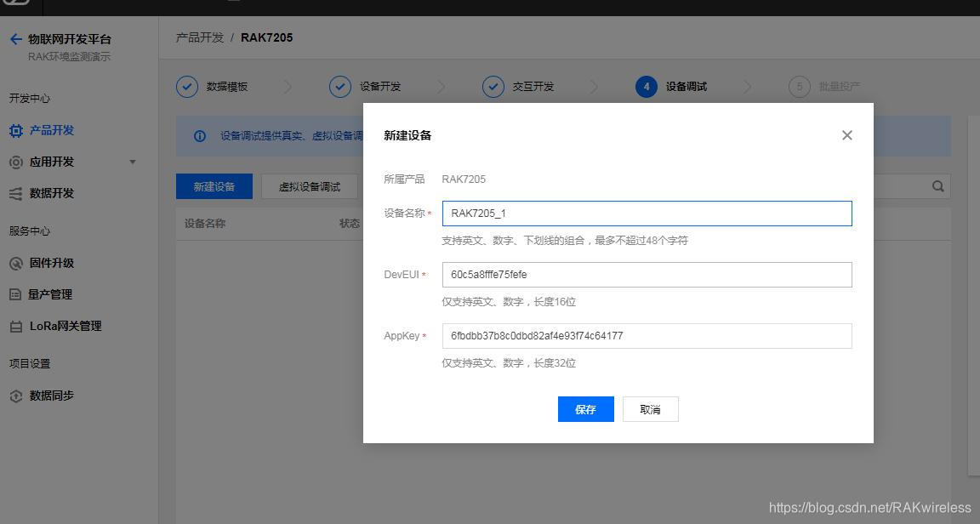Select step 4 设备调试
Image resolution: width=980 pixels, height=524 pixels.
[x=687, y=87]
